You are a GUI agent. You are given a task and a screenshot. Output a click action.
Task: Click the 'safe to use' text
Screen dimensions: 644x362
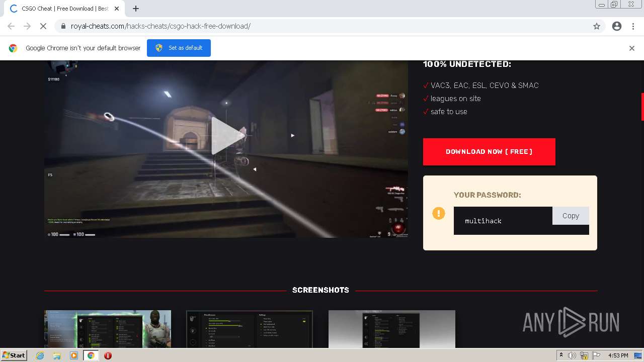[x=449, y=112]
